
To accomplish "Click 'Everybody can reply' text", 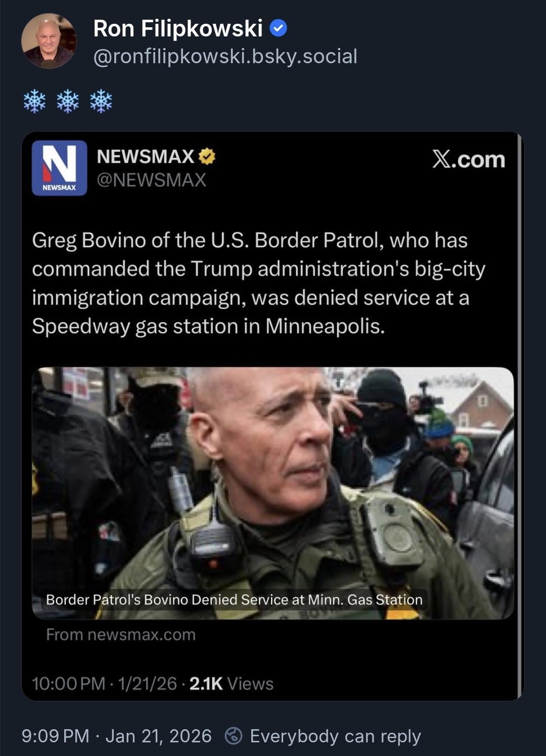I will point(335,736).
